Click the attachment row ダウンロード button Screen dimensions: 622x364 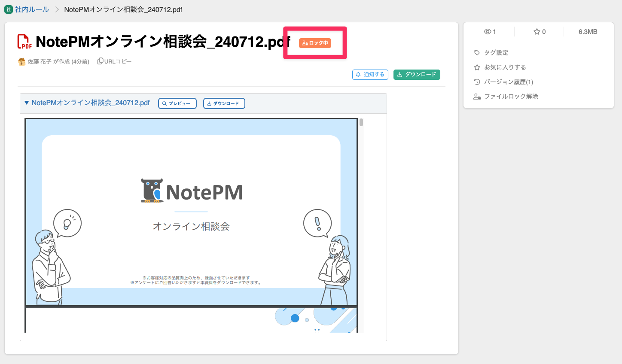coord(224,103)
